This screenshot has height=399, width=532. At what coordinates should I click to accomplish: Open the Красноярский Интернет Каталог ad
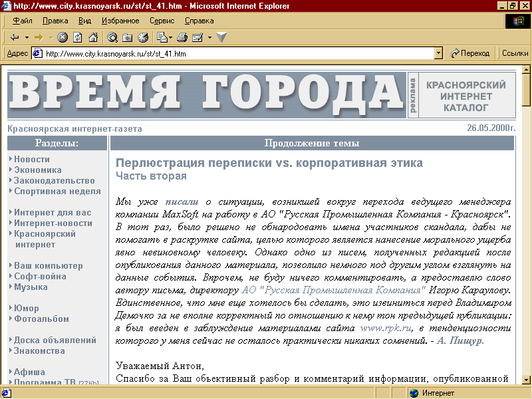[466, 96]
